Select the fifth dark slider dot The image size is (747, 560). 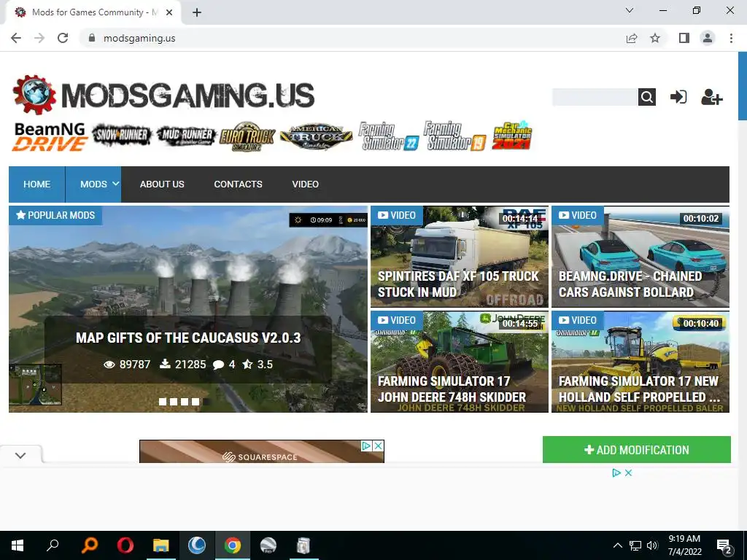coord(206,402)
